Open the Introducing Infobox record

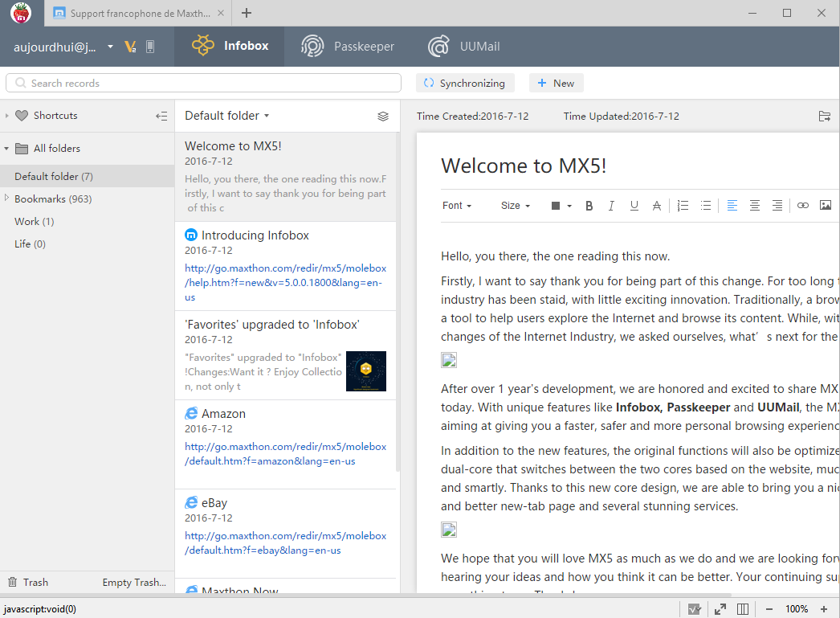(286, 266)
